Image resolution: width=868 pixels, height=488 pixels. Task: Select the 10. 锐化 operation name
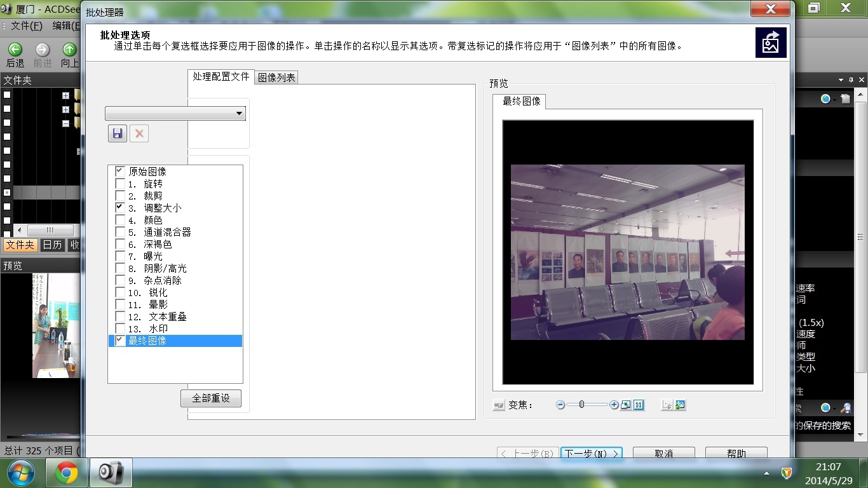pos(147,292)
